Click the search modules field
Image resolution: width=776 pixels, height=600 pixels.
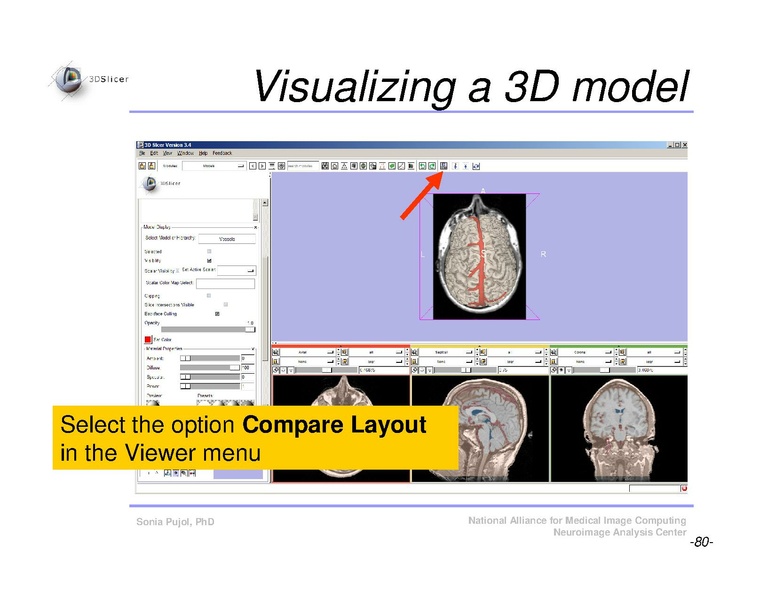pyautogui.click(x=302, y=166)
